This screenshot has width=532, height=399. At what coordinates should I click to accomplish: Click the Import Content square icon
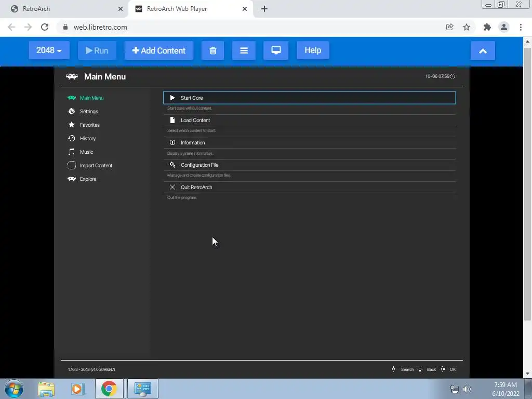[72, 165]
